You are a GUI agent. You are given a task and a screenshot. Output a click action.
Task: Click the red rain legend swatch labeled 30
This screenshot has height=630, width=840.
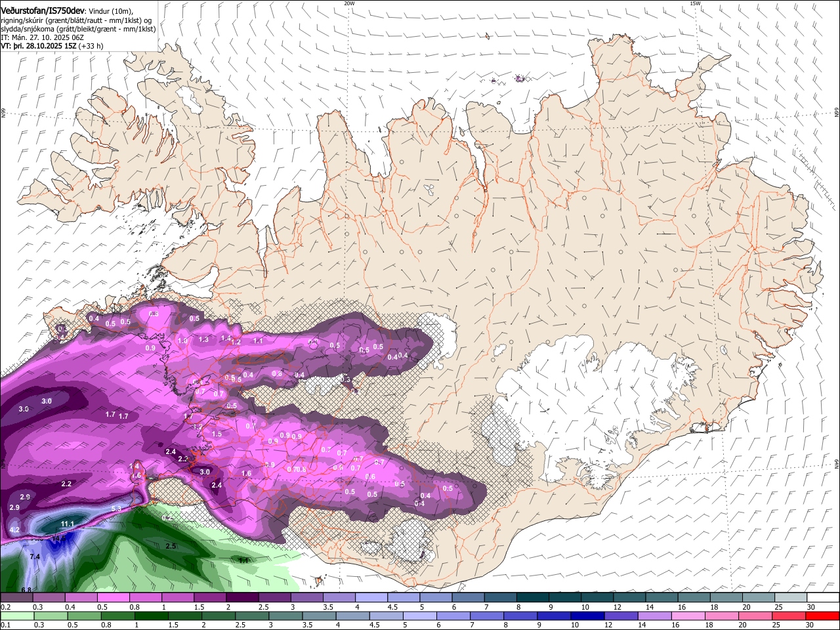[823, 616]
